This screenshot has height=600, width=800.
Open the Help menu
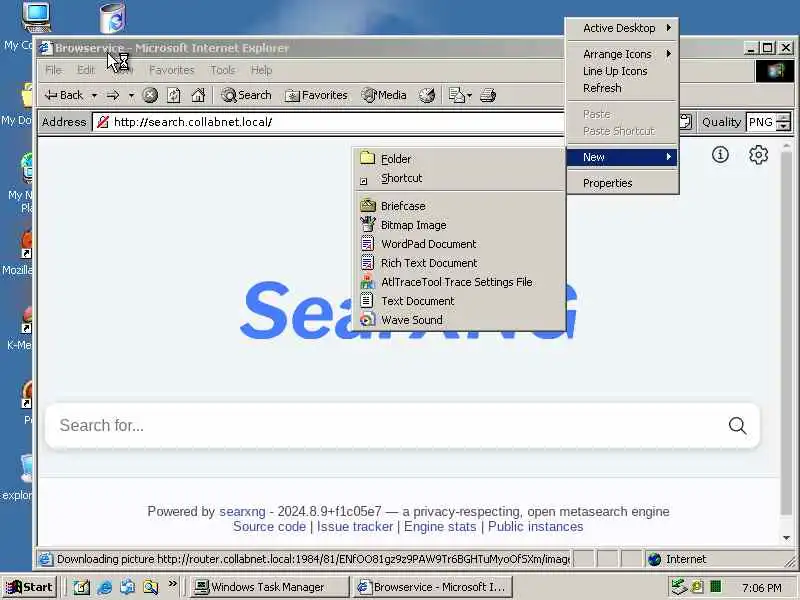click(261, 70)
